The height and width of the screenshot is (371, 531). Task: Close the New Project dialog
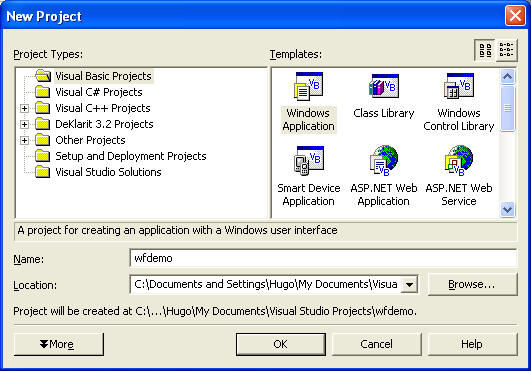pos(515,16)
